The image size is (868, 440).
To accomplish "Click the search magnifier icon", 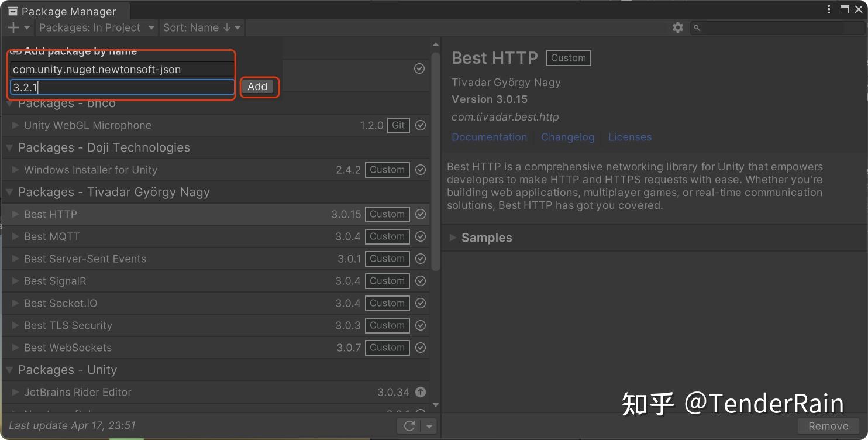I will (697, 27).
